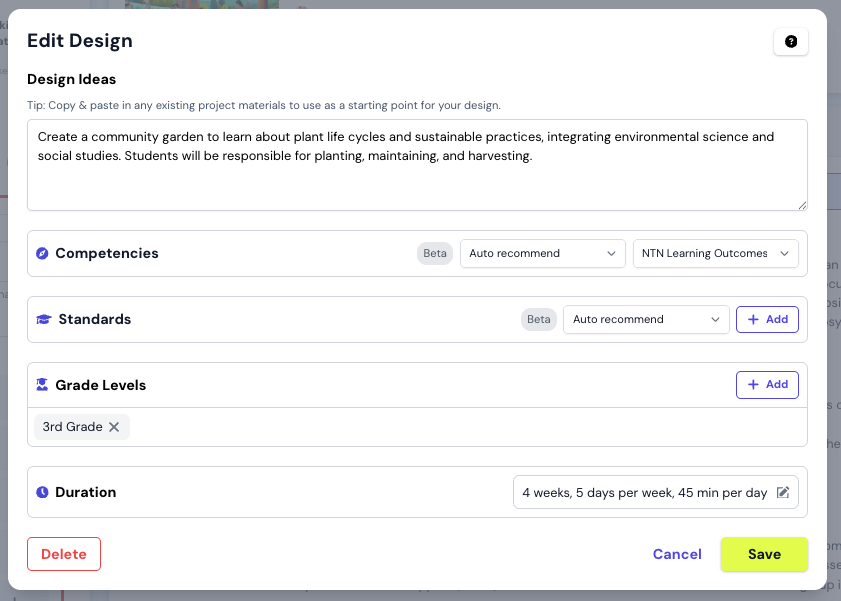Image resolution: width=841 pixels, height=601 pixels.
Task: Cancel editing the design
Action: tap(677, 553)
